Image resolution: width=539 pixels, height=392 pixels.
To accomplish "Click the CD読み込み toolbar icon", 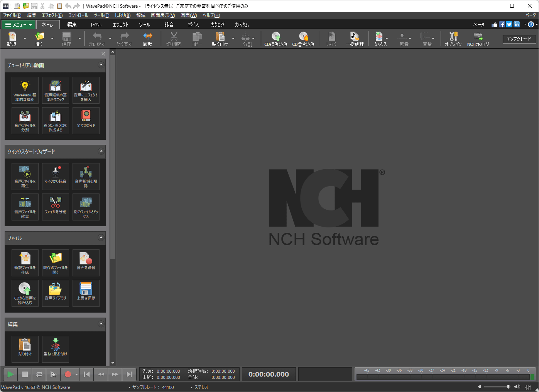I will pos(276,39).
